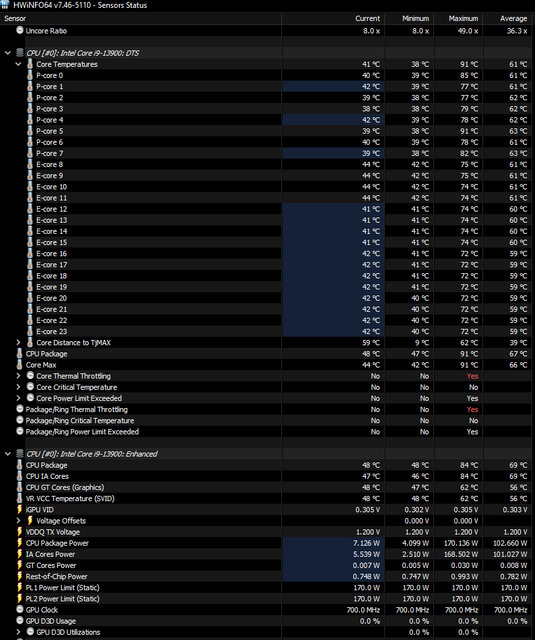The image size is (535, 640).
Task: Click Core Thermal Throttling status icon
Action: click(30, 376)
